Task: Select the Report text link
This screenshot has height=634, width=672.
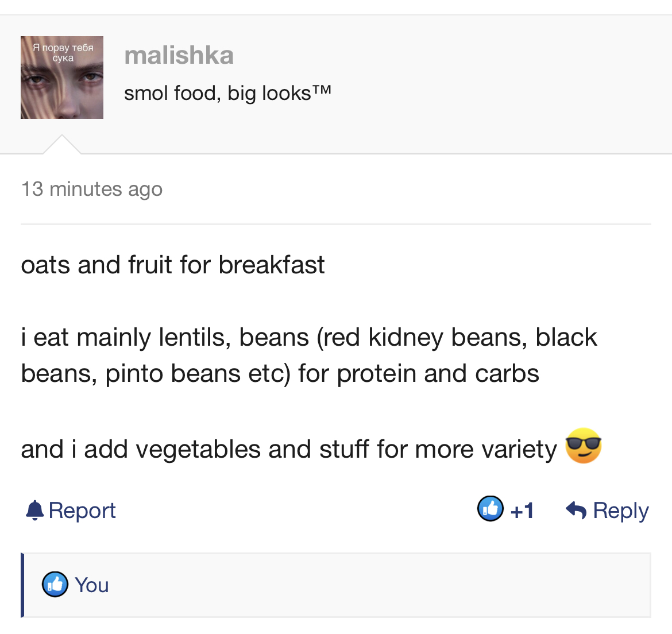Action: pyautogui.click(x=82, y=510)
